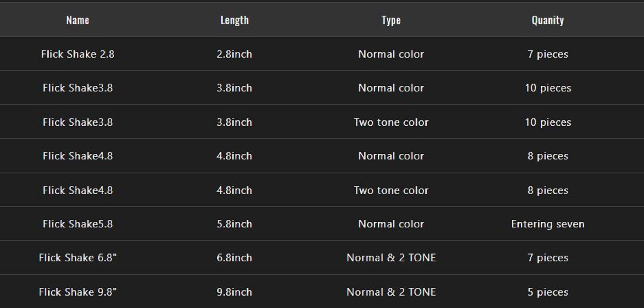The width and height of the screenshot is (644, 308).
Task: Click the Entering seven quantity cell
Action: click(x=548, y=224)
